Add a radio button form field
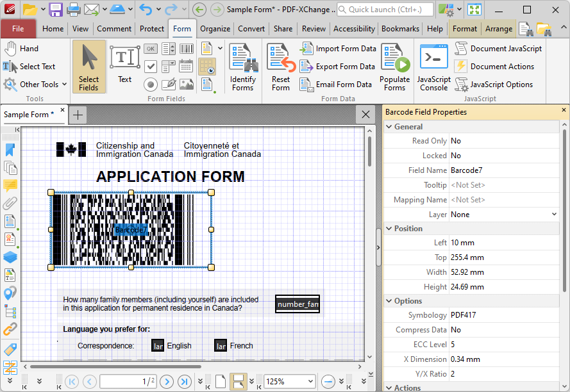Image resolution: width=570 pixels, height=392 pixels. pyautogui.click(x=151, y=85)
